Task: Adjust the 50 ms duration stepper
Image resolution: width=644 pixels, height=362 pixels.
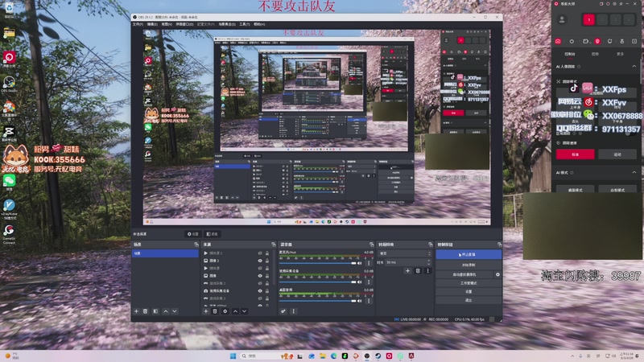Action: [429, 262]
